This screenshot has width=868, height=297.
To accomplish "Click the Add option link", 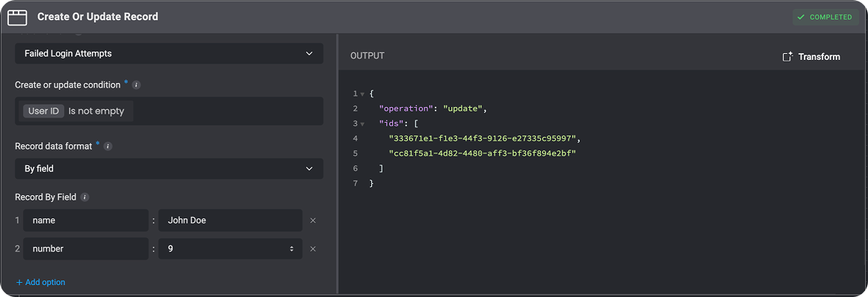I will [x=40, y=283].
